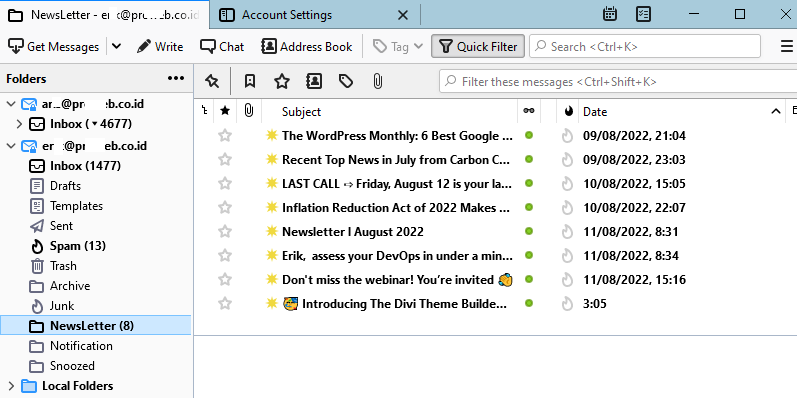Open Introducing The Divi Theme Builder message

pos(395,304)
